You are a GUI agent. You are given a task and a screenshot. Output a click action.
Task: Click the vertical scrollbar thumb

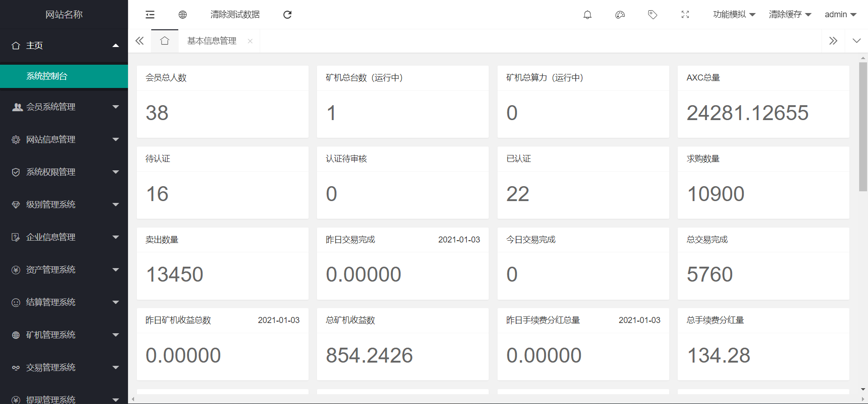click(x=863, y=127)
